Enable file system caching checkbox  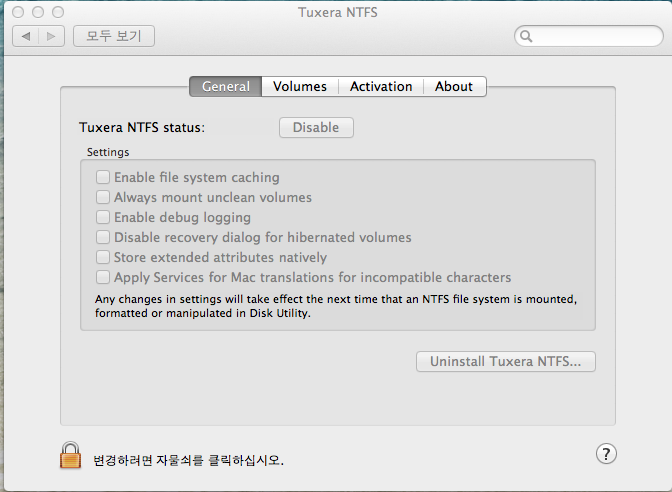103,177
